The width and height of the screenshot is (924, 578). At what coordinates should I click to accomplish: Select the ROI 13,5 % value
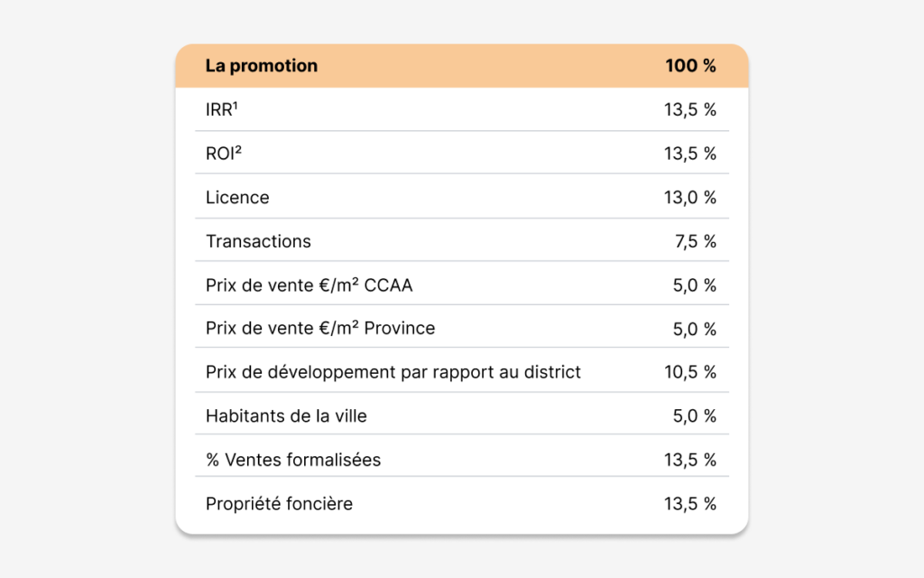click(x=690, y=154)
